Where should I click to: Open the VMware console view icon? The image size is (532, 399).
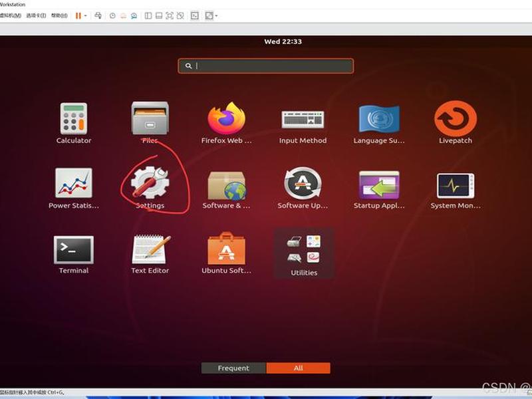194,15
